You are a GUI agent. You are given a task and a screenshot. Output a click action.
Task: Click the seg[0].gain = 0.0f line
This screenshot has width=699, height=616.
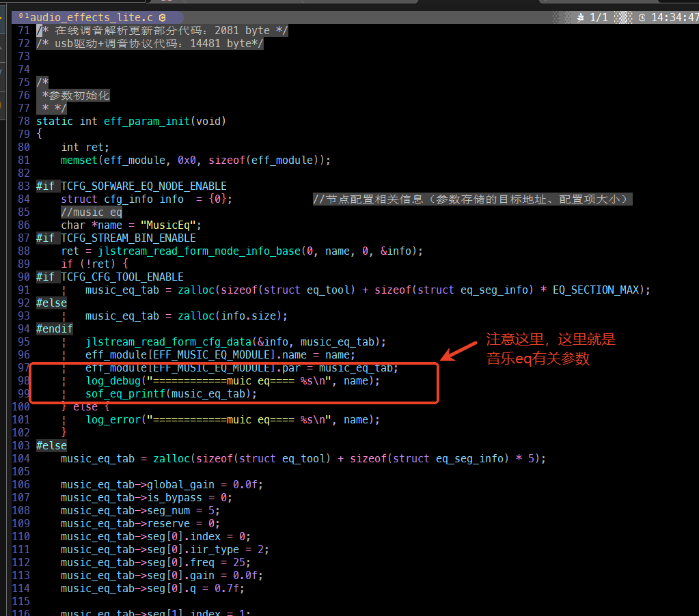pos(162,575)
